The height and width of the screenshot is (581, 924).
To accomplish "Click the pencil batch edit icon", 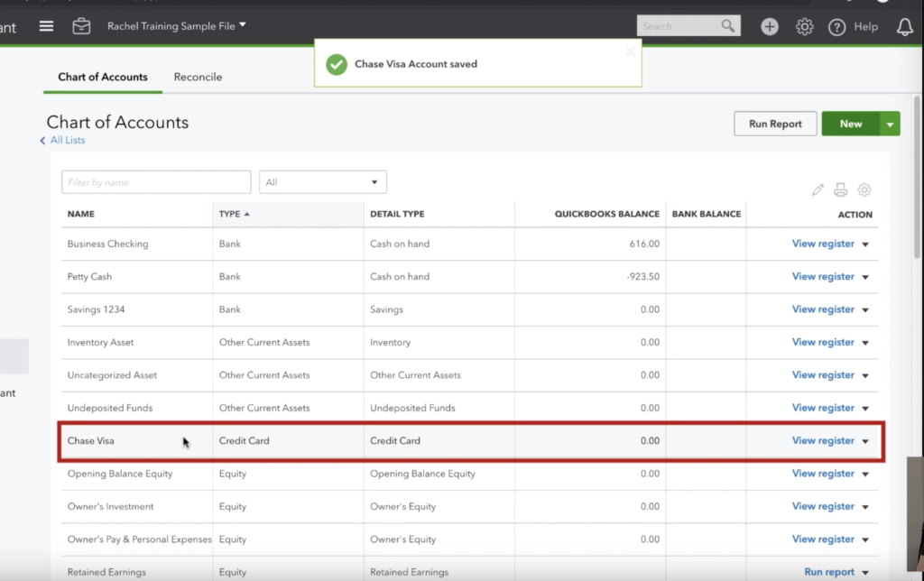I will [818, 189].
